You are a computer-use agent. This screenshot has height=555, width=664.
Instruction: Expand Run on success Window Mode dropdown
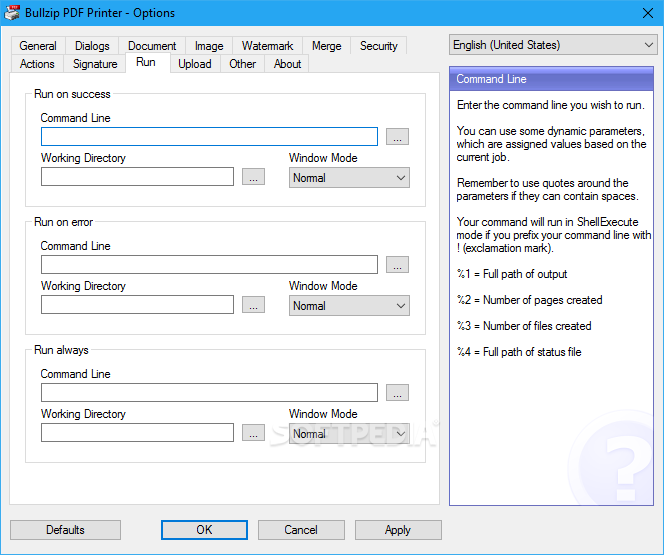click(349, 178)
